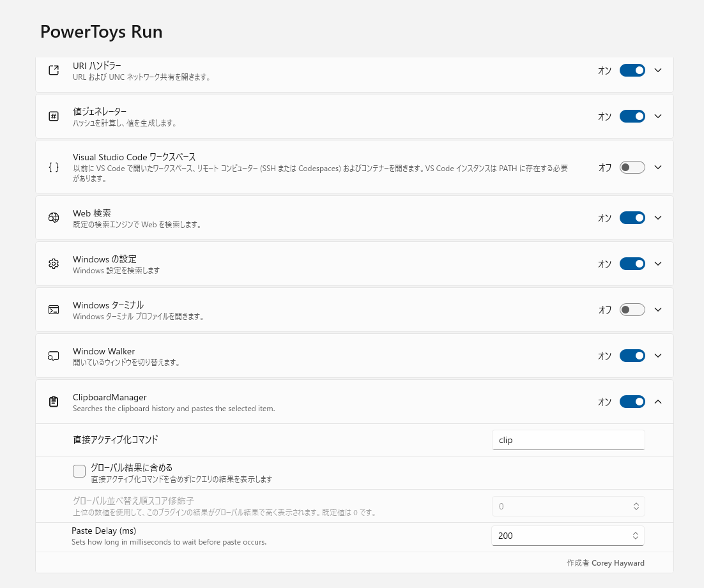Toggle the Windows の設定 plugin off

point(632,264)
